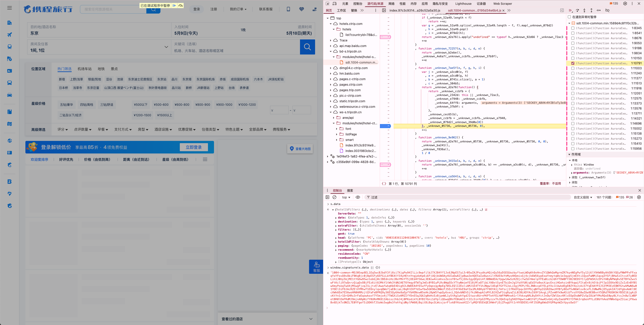This screenshot has height=325, width=644.
Task: Expand the hotels.ctrip.com tree node
Action: tap(331, 24)
